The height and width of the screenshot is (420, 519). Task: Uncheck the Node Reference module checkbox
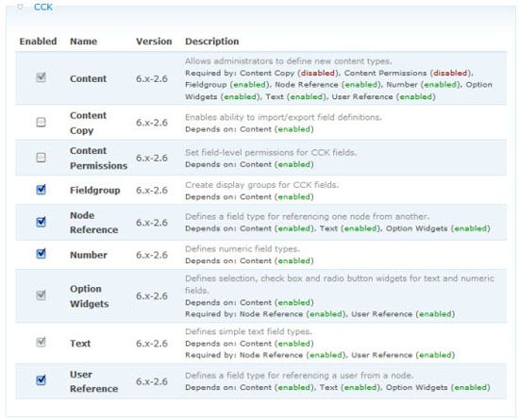point(41,222)
